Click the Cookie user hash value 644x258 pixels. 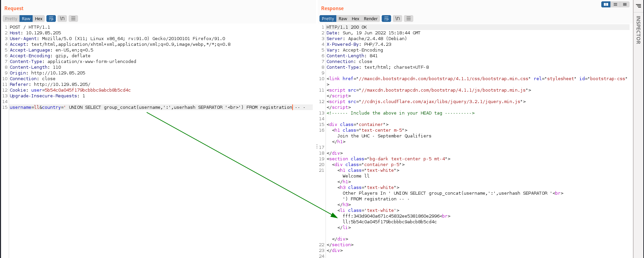[88, 90]
